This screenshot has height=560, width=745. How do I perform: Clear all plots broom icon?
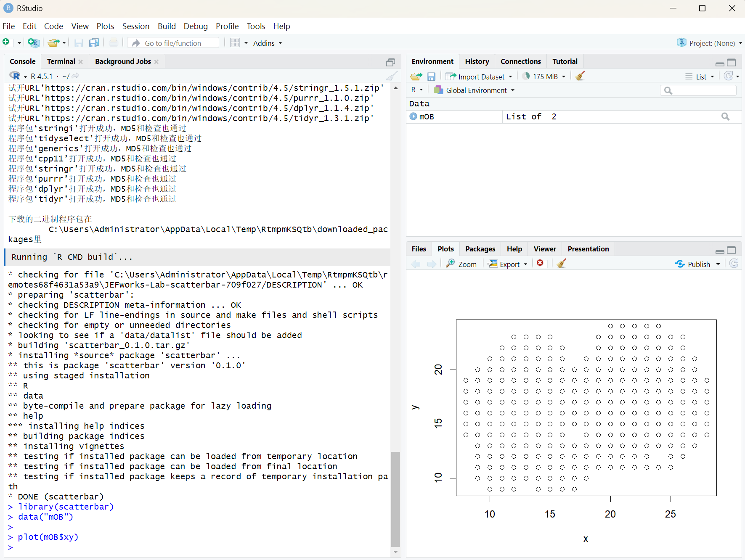562,263
